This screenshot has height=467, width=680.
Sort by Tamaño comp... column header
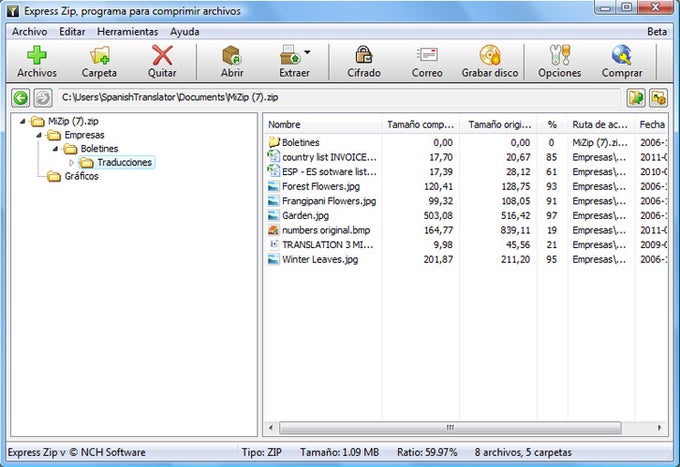click(421, 124)
